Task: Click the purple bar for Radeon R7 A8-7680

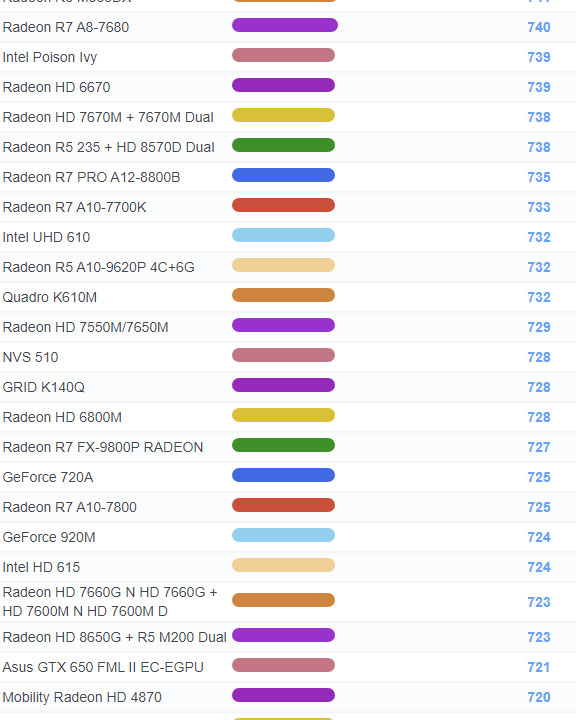Action: point(285,25)
